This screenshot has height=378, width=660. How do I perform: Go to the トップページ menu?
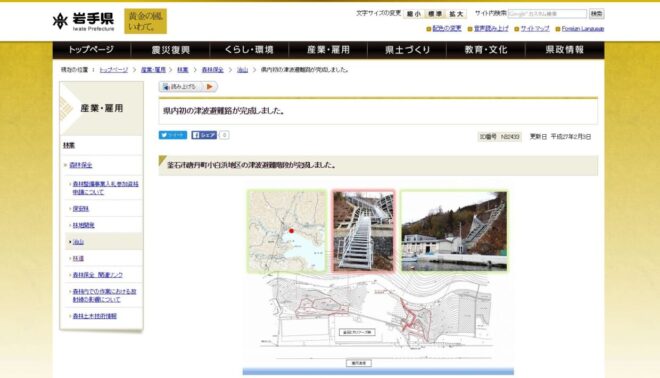click(91, 50)
